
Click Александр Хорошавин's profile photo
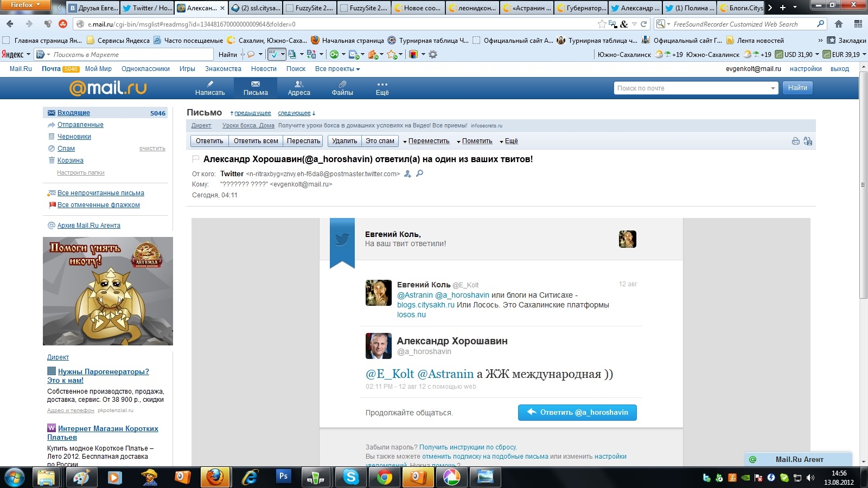(x=379, y=346)
